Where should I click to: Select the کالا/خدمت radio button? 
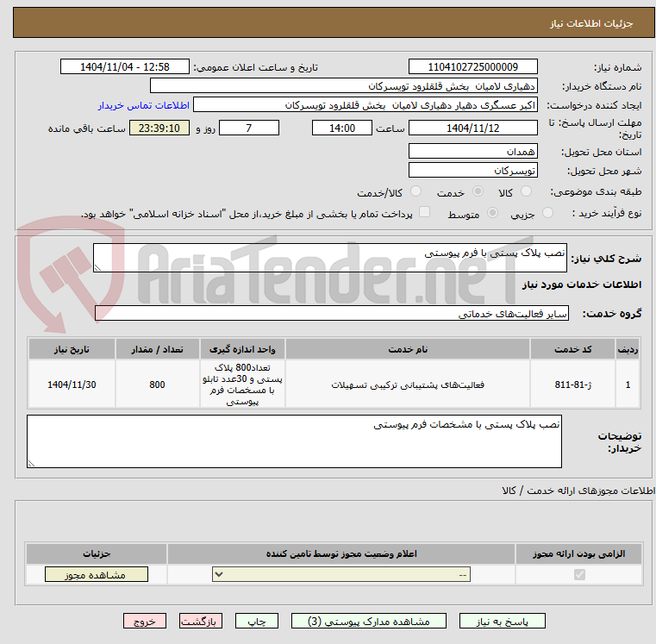(x=415, y=191)
